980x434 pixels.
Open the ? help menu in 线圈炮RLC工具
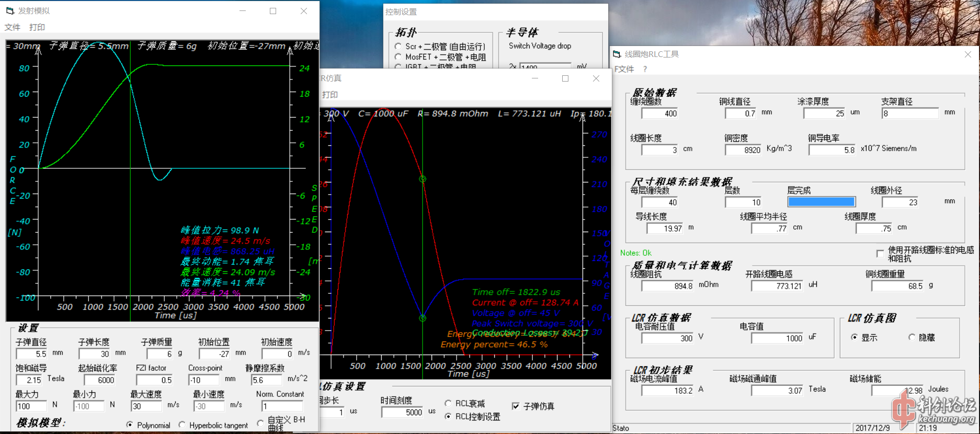point(645,69)
